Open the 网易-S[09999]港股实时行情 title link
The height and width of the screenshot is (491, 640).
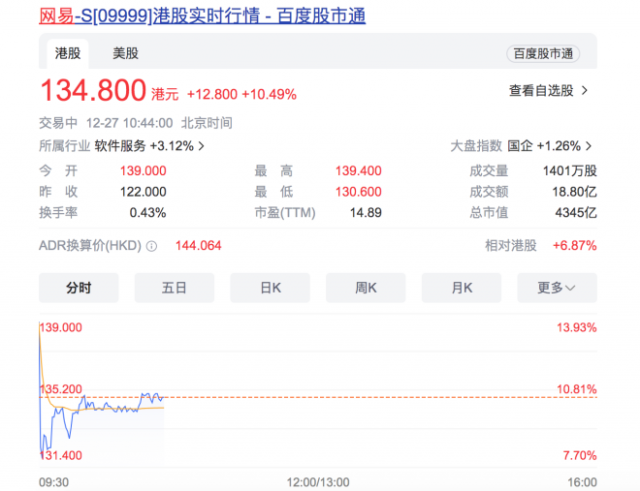202,16
